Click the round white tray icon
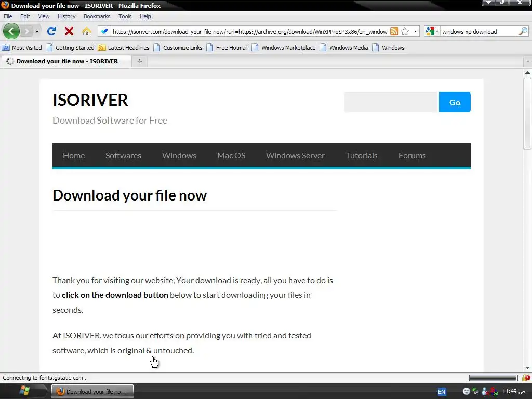Viewport: 532px width, 399px height. (466, 391)
